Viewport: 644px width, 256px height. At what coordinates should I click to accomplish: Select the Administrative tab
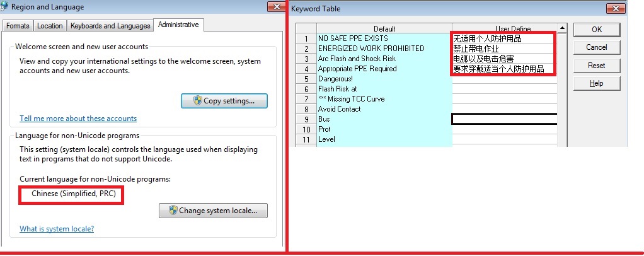pyautogui.click(x=179, y=25)
